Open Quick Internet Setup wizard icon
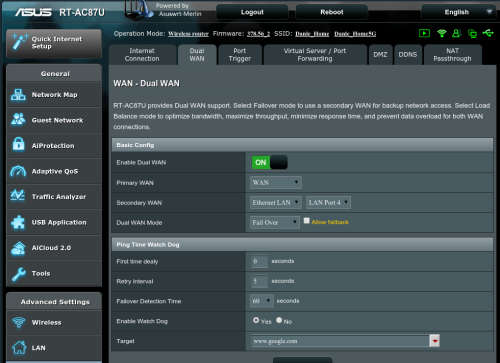 19,42
